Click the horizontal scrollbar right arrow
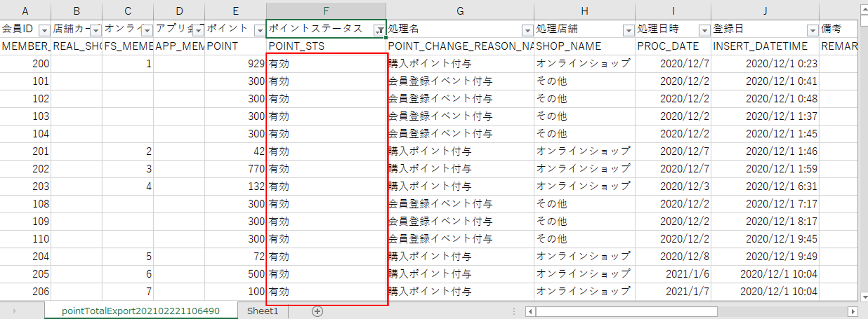 (x=852, y=311)
